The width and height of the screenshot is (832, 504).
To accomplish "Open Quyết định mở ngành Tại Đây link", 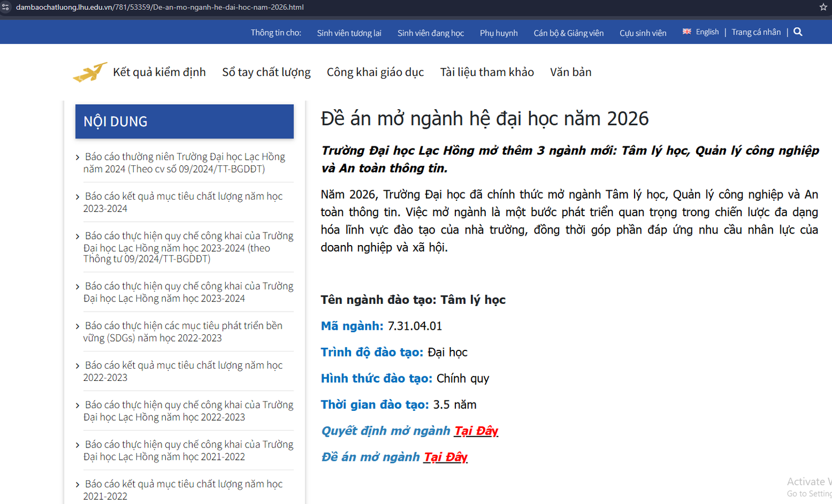I will tap(476, 431).
